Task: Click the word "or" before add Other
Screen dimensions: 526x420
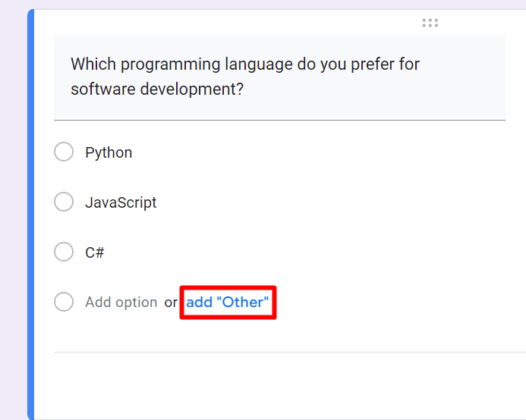Action: click(171, 302)
